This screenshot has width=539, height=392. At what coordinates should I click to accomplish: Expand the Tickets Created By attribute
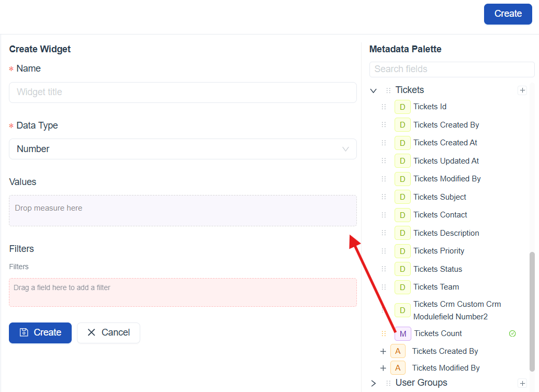point(383,351)
